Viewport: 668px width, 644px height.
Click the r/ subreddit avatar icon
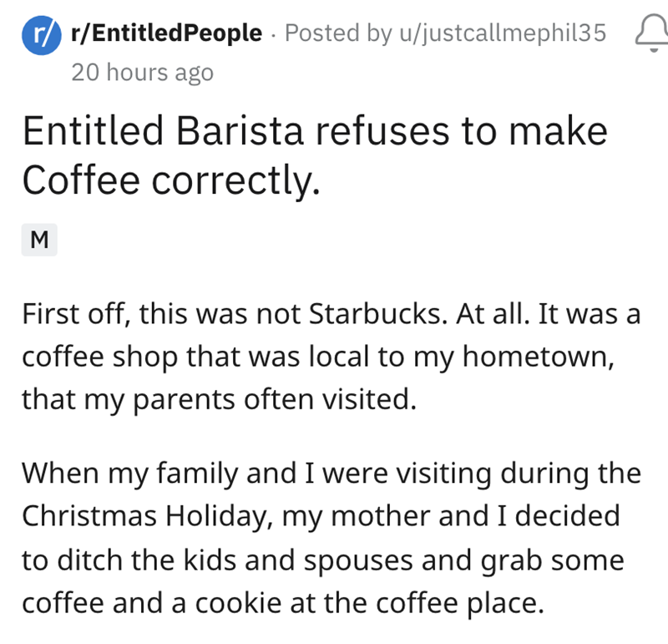(x=36, y=34)
